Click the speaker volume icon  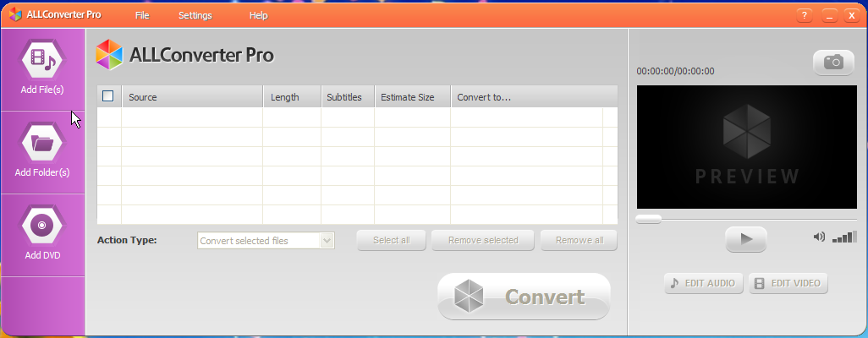pos(819,237)
